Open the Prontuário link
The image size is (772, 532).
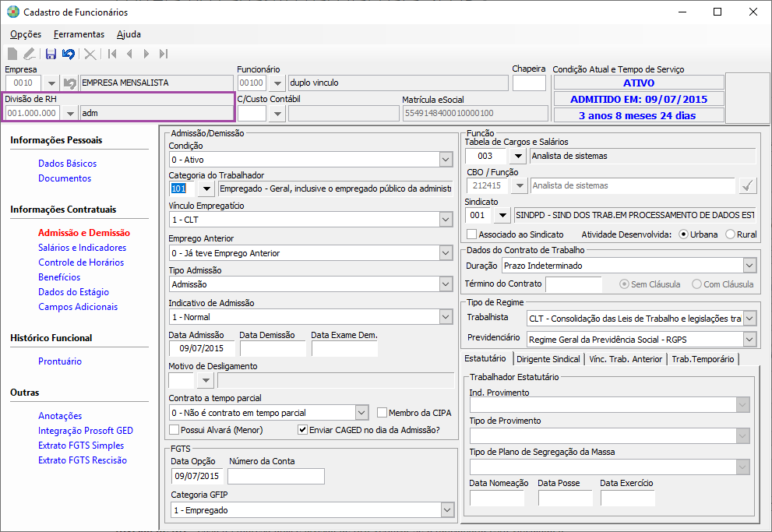(x=60, y=361)
